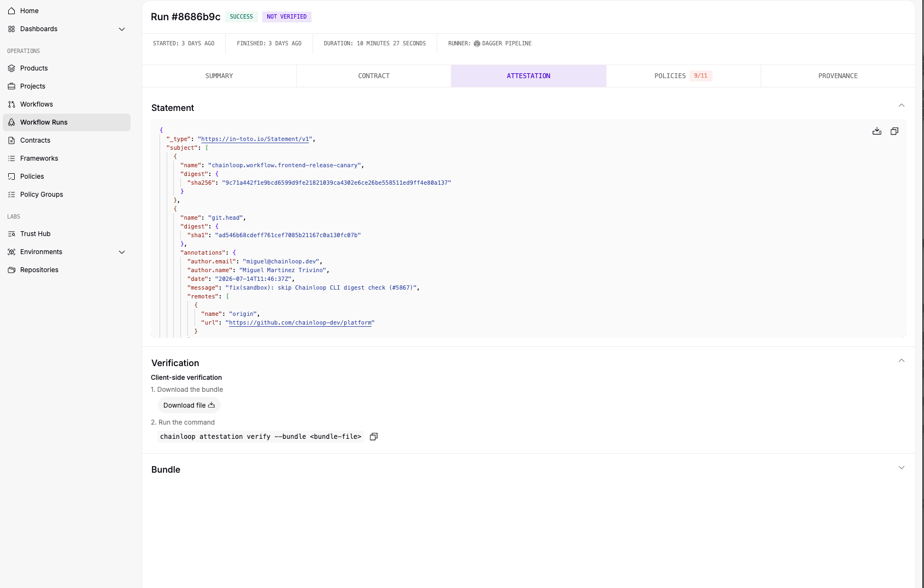Click the Policies icon in sidebar

[11, 177]
